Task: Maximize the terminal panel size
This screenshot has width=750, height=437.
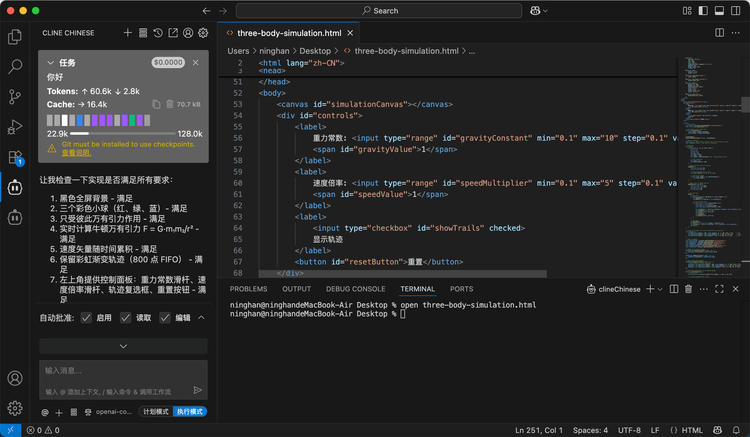Action: pyautogui.click(x=719, y=289)
